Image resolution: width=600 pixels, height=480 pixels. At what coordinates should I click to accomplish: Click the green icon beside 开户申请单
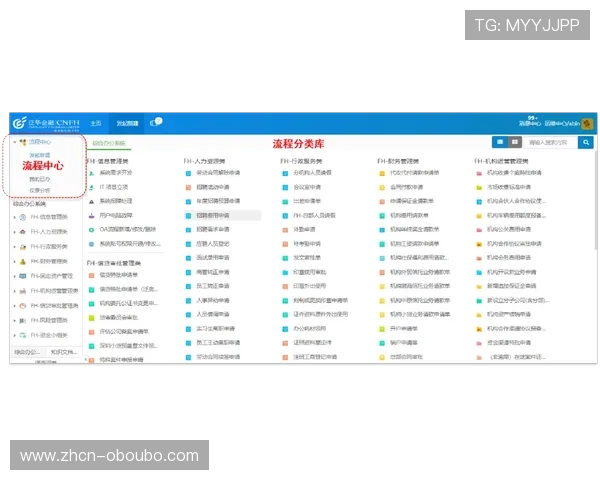[x=382, y=329]
